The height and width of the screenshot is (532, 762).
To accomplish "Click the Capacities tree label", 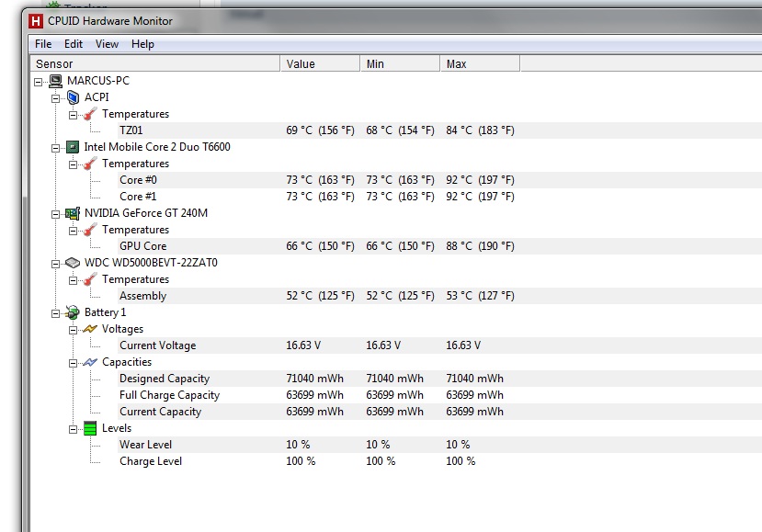I will 127,362.
